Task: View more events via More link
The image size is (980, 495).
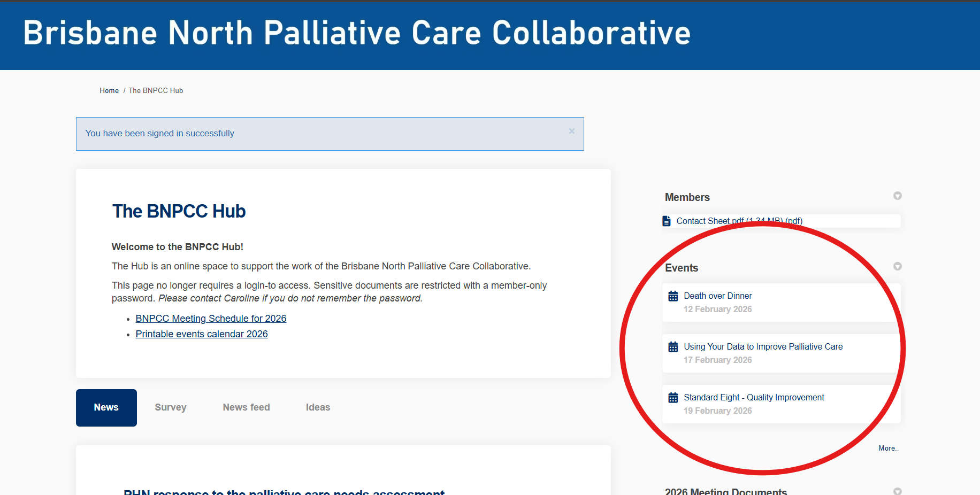Action: click(x=888, y=448)
